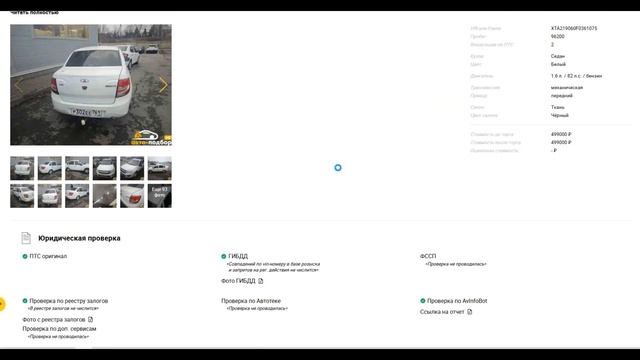Image resolution: width=640 pixels, height=360 pixels.
Task: Go to previous photo with left arrow
Action: 18,85
